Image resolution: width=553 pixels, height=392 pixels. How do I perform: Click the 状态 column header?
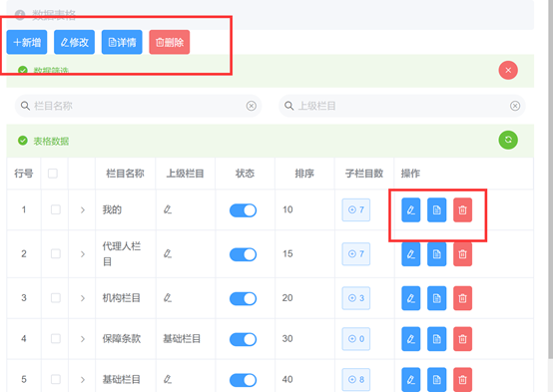coord(245,174)
